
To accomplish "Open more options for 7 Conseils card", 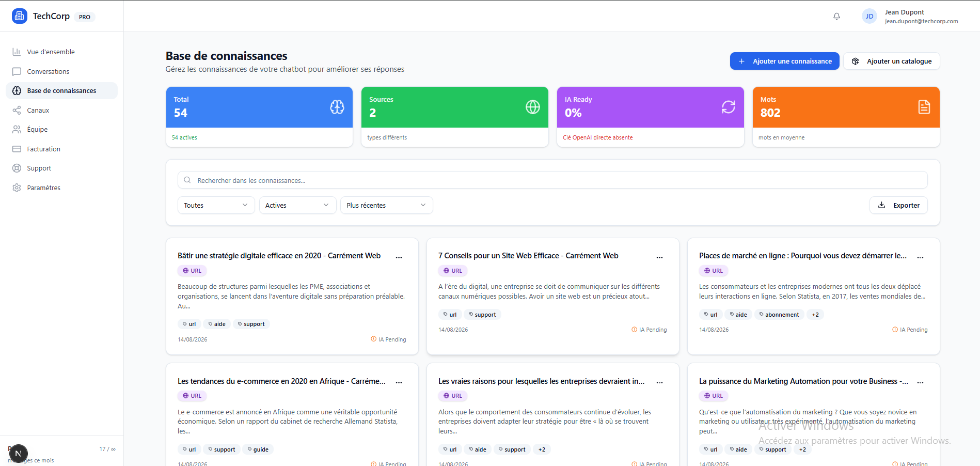I will pyautogui.click(x=659, y=257).
